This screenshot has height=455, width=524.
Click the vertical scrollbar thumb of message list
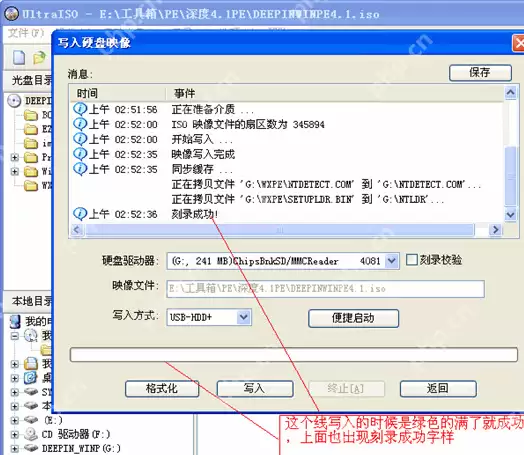[511, 176]
